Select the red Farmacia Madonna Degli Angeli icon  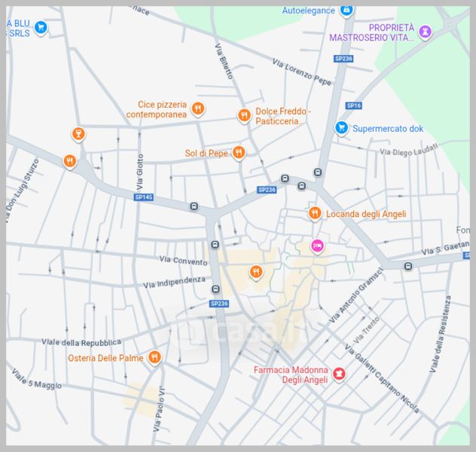pyautogui.click(x=339, y=374)
